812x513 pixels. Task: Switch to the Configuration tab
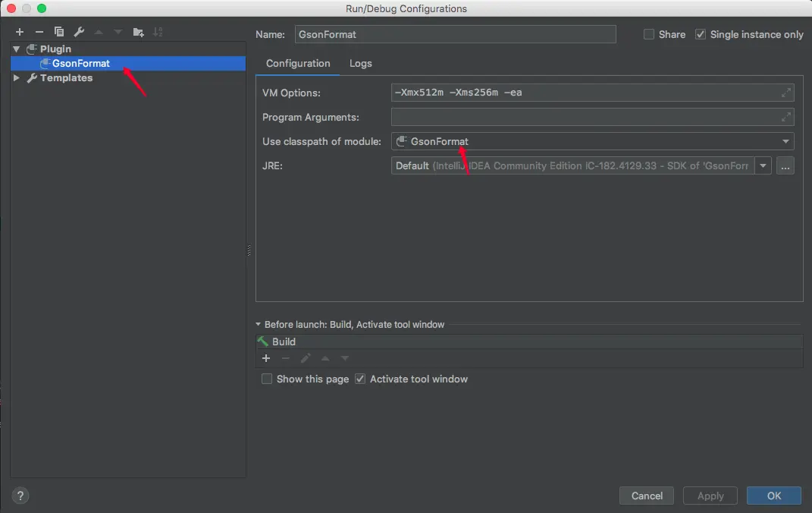point(298,63)
